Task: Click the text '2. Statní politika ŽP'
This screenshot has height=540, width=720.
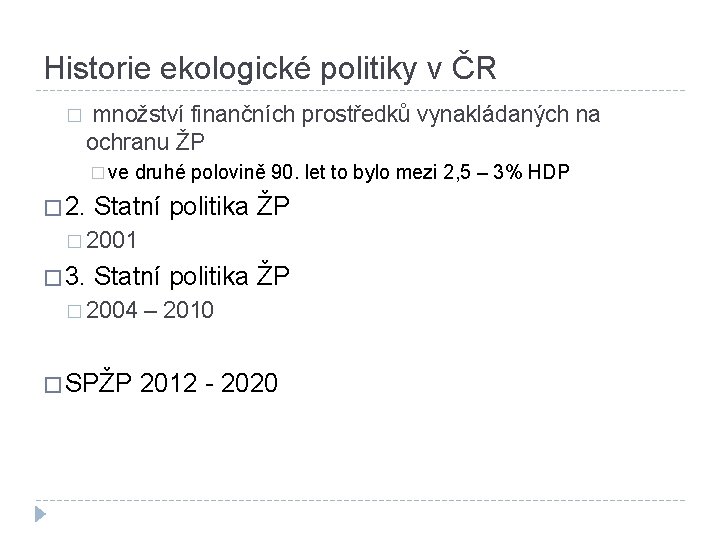Action: (177, 206)
